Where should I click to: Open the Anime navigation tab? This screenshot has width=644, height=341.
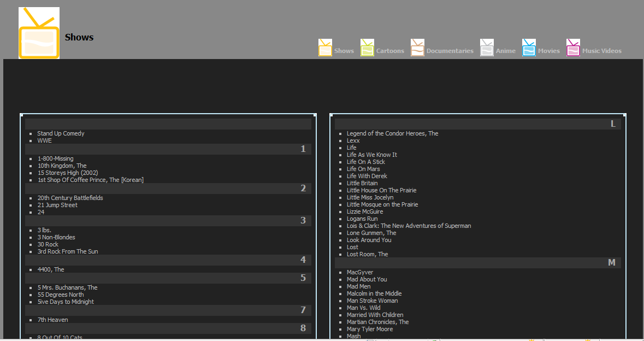coord(506,51)
